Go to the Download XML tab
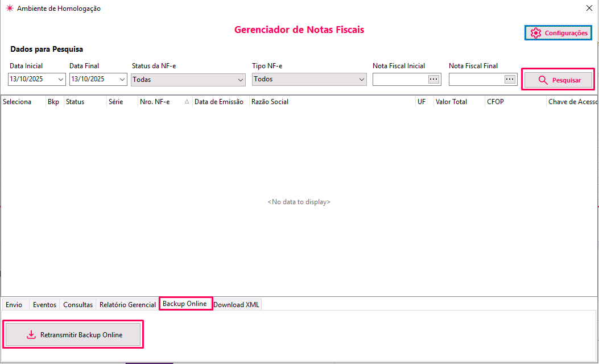The height and width of the screenshot is (364, 599). click(x=236, y=305)
